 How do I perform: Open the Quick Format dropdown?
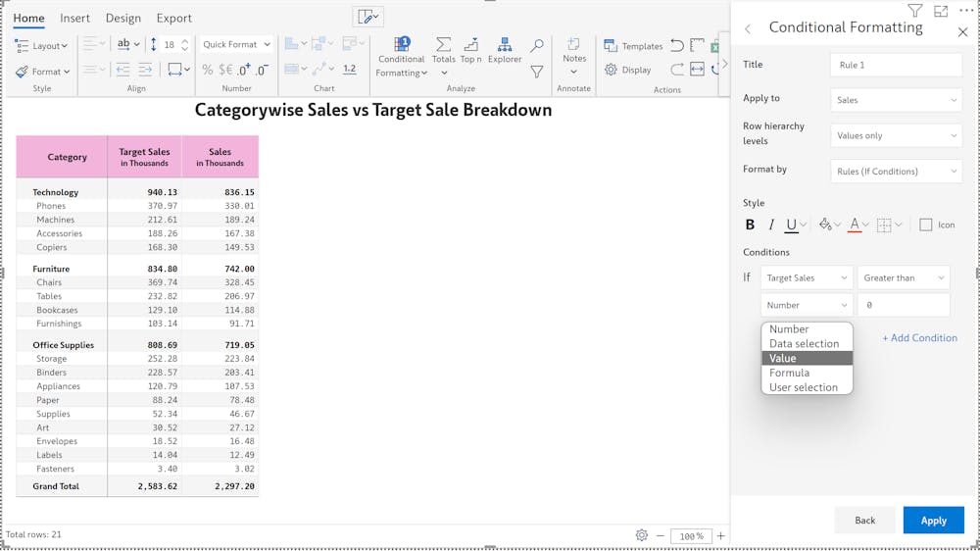coord(236,44)
